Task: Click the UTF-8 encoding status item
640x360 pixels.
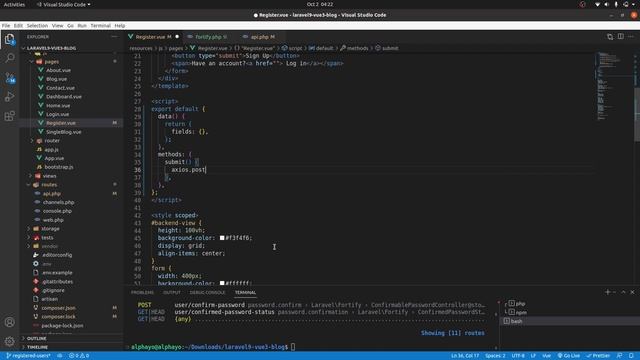Action: click(x=518, y=356)
